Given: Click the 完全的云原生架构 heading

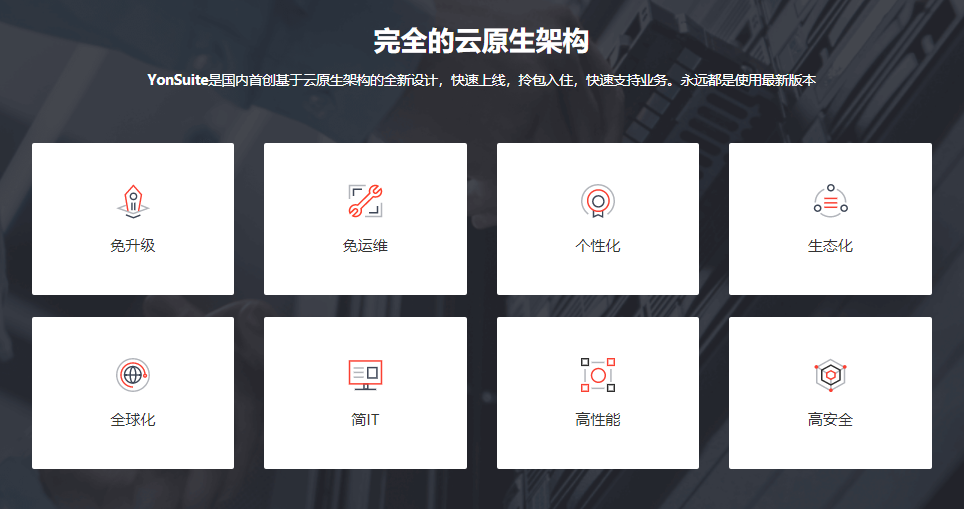Looking at the screenshot, I should tap(481, 41).
